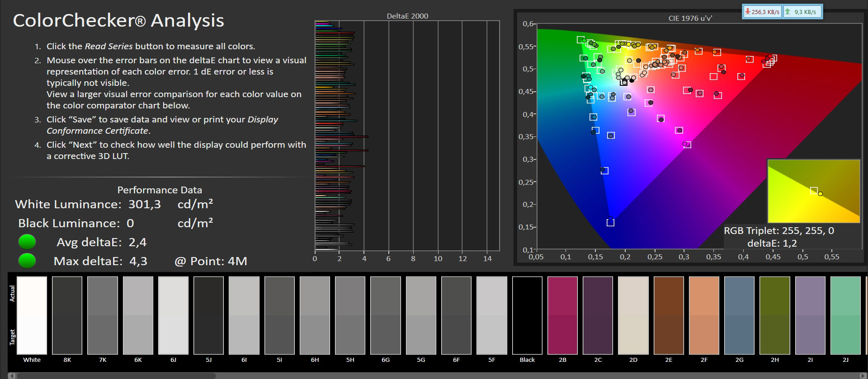Screen dimensions: 868x379
Task: Click the 'deltaE: 1,2' readout in chart
Action: pos(772,243)
